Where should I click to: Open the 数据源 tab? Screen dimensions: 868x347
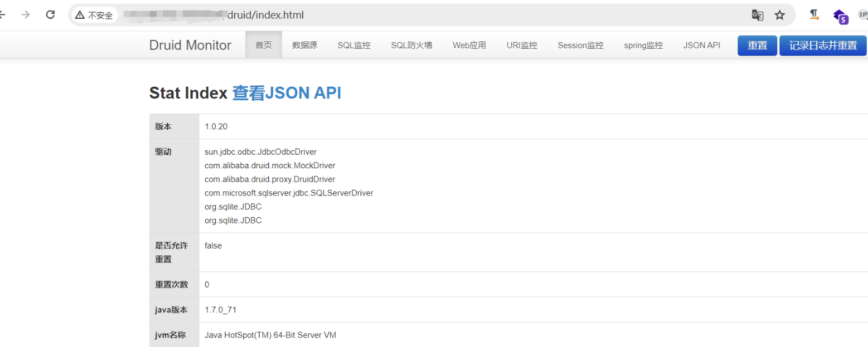[x=304, y=45]
